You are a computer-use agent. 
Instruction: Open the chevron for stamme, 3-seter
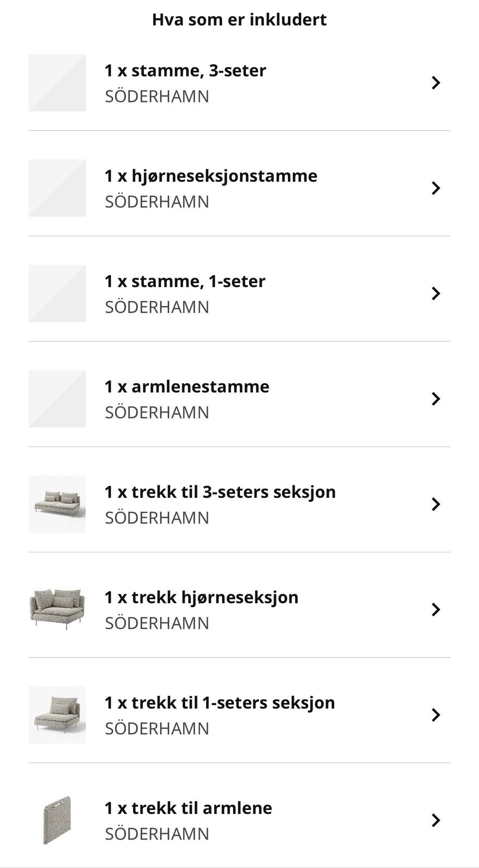tap(436, 83)
